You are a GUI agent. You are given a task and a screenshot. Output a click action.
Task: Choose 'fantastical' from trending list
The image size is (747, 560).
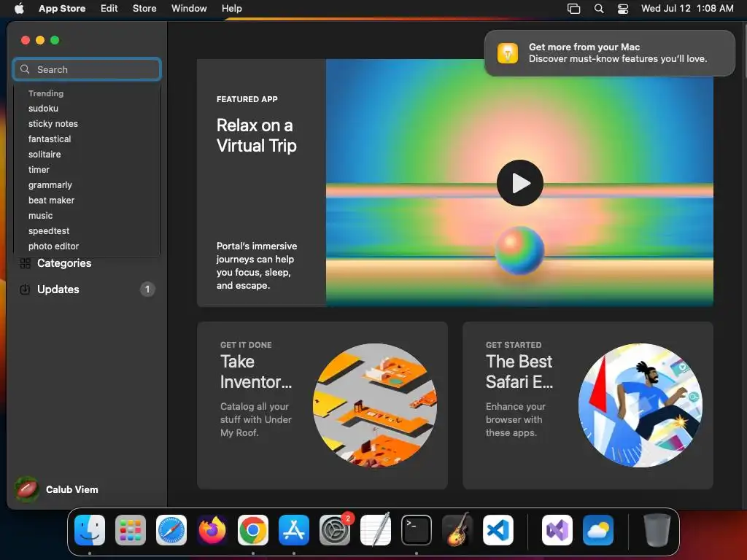point(50,139)
